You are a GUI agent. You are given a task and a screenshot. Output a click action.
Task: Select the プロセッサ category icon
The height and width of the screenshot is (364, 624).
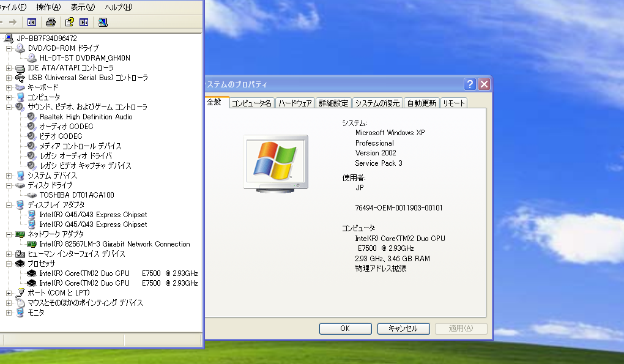(20, 264)
